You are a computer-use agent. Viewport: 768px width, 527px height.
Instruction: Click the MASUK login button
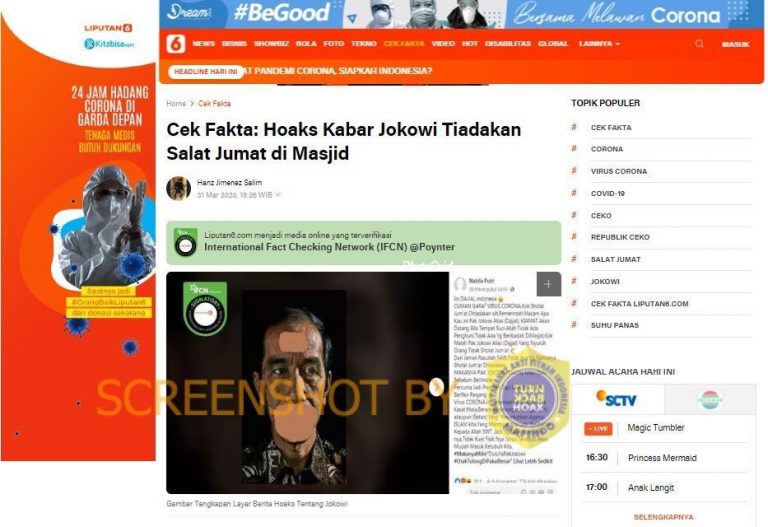pyautogui.click(x=735, y=44)
